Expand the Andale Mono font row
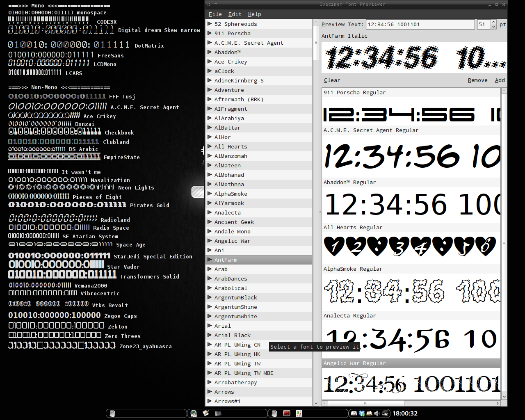Screen dimensions: 525x420 [x=210, y=231]
